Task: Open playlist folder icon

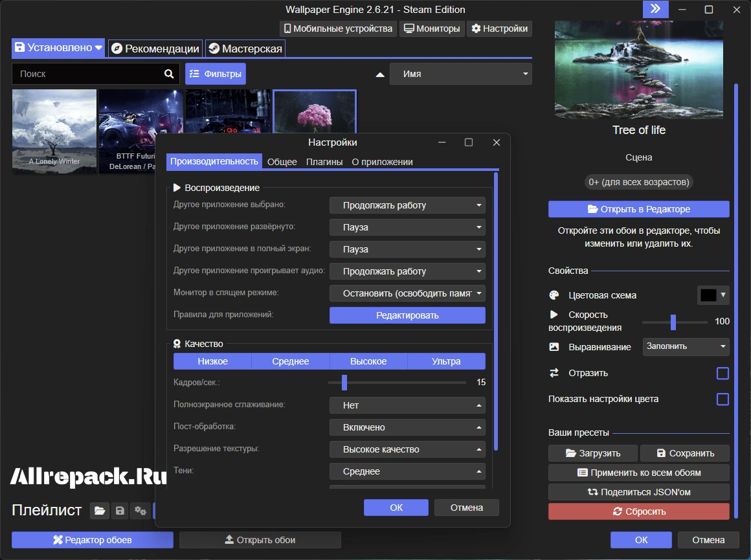Action: click(100, 511)
